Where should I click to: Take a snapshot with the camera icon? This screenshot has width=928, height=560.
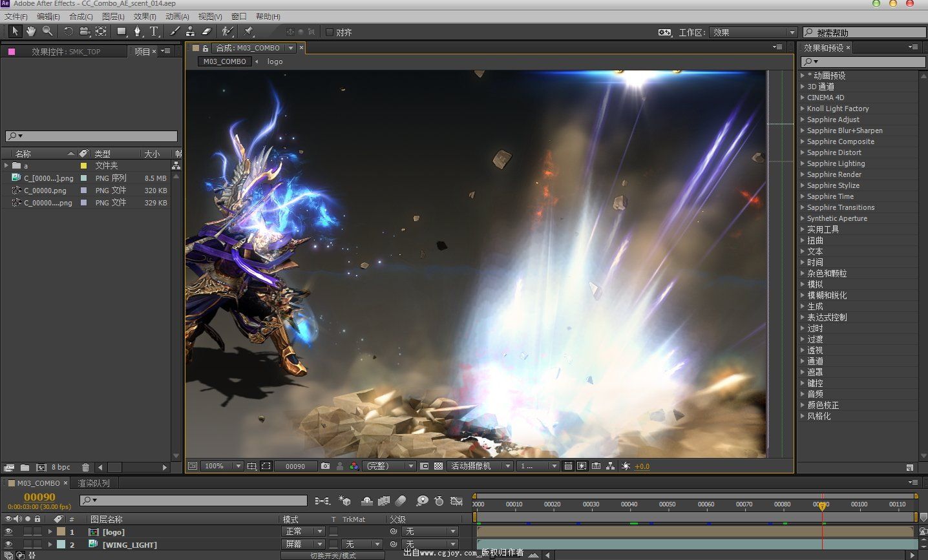point(325,466)
